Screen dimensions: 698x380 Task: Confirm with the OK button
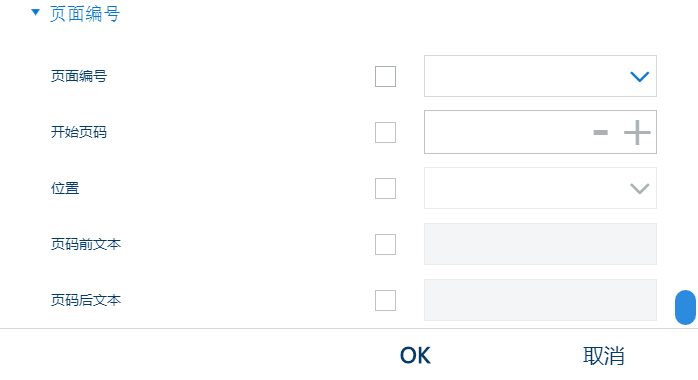(415, 356)
